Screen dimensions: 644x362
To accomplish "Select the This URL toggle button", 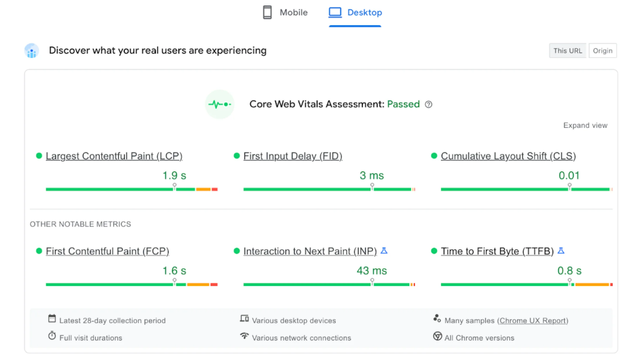I will 568,51.
